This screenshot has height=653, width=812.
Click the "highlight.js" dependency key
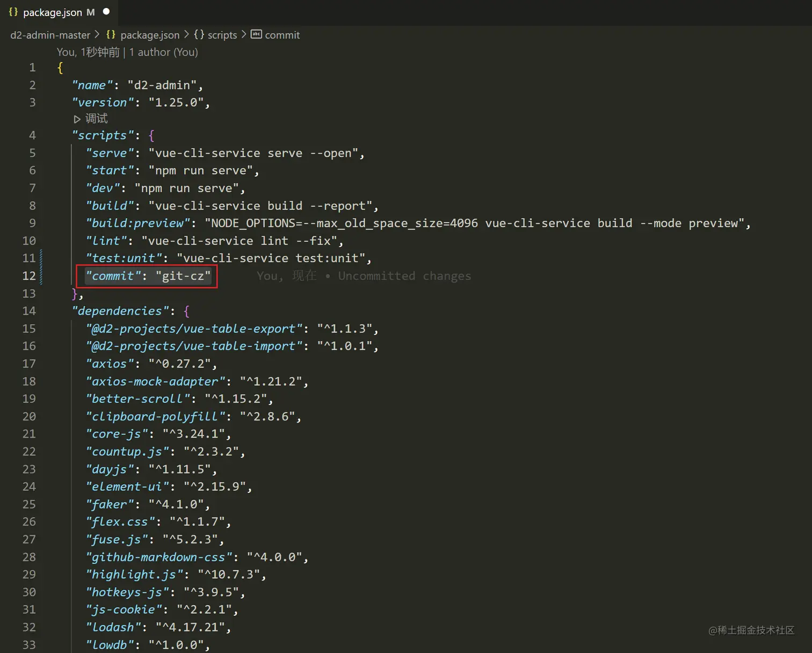tap(134, 575)
